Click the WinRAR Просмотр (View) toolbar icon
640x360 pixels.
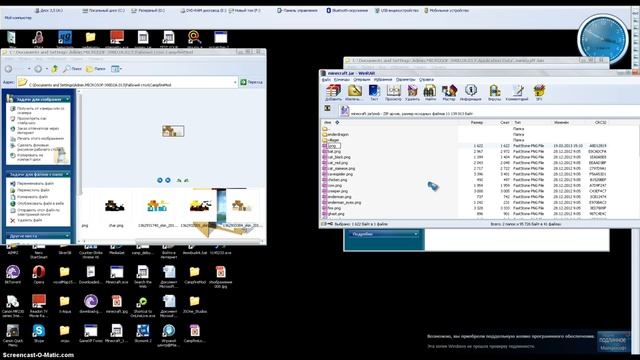coord(393,93)
